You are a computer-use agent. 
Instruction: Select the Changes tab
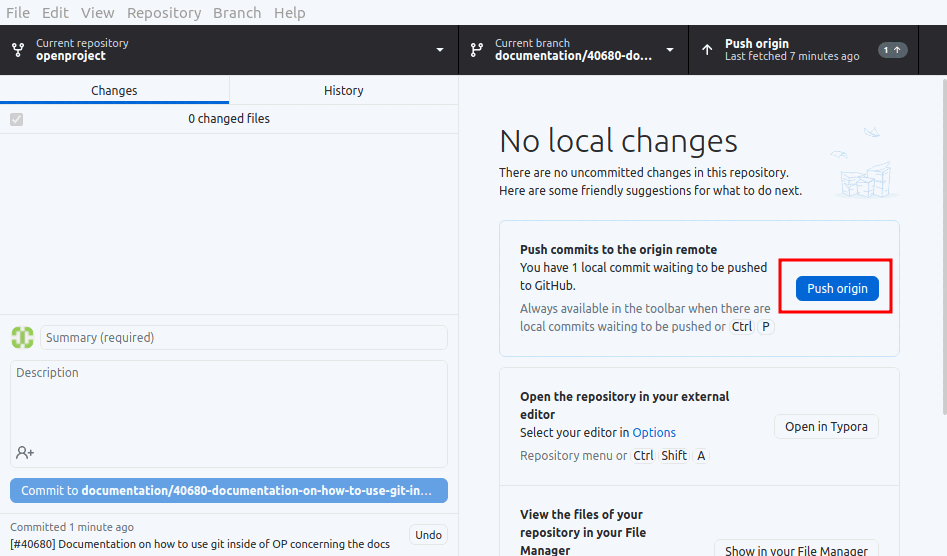coord(114,90)
